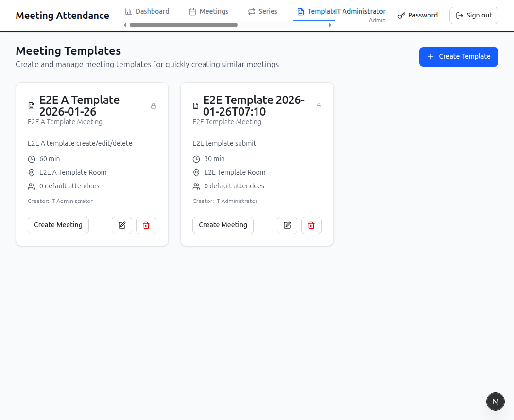This screenshot has height=420, width=514.
Task: Open the Next.js dev tools badge
Action: coord(496,402)
